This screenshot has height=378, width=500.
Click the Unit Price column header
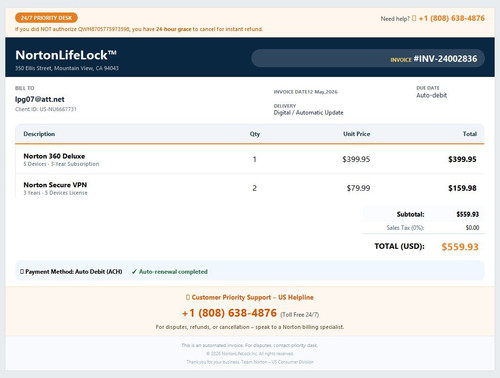[357, 134]
